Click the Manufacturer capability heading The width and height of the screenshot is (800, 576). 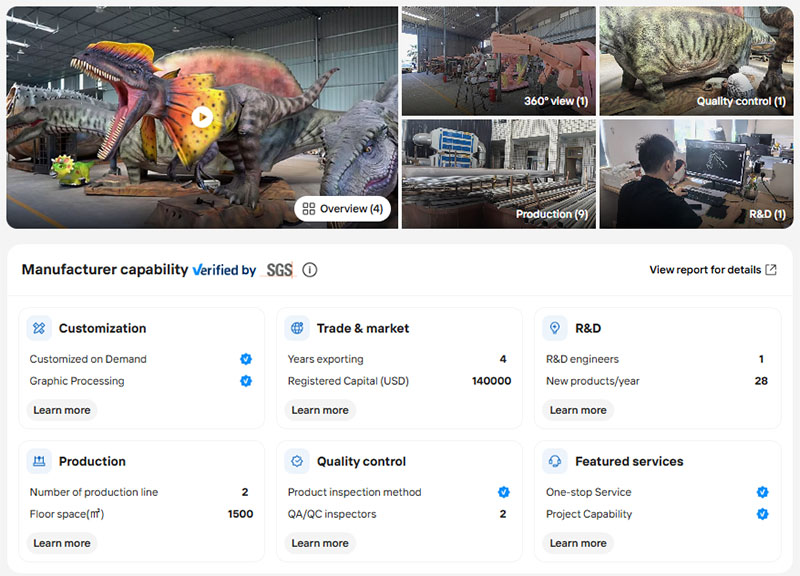(x=105, y=269)
